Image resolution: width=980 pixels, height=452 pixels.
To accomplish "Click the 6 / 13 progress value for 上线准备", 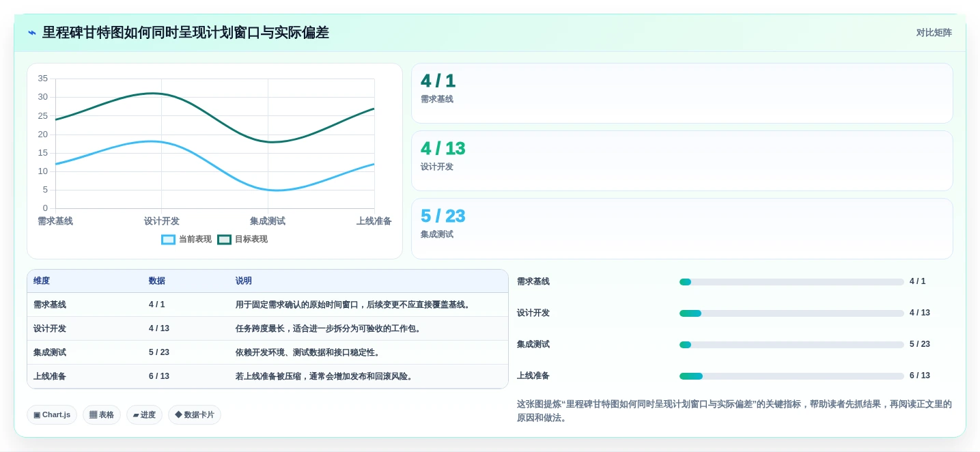I will point(920,376).
